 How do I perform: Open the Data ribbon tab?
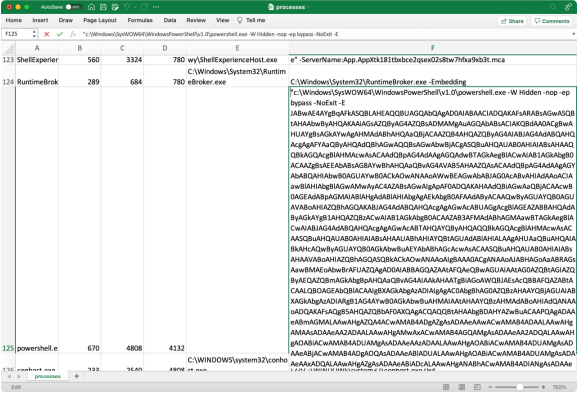(170, 20)
